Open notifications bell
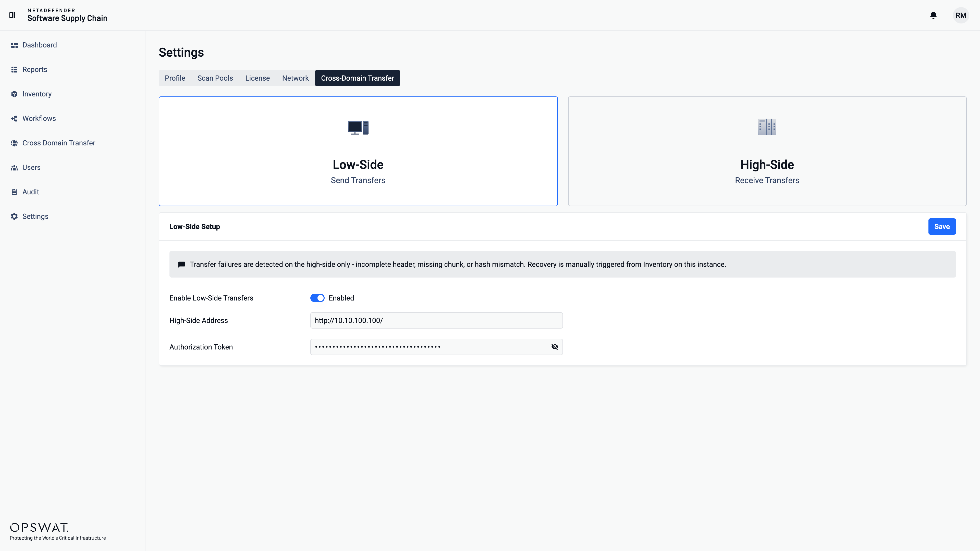Viewport: 980px width, 551px height. [933, 15]
